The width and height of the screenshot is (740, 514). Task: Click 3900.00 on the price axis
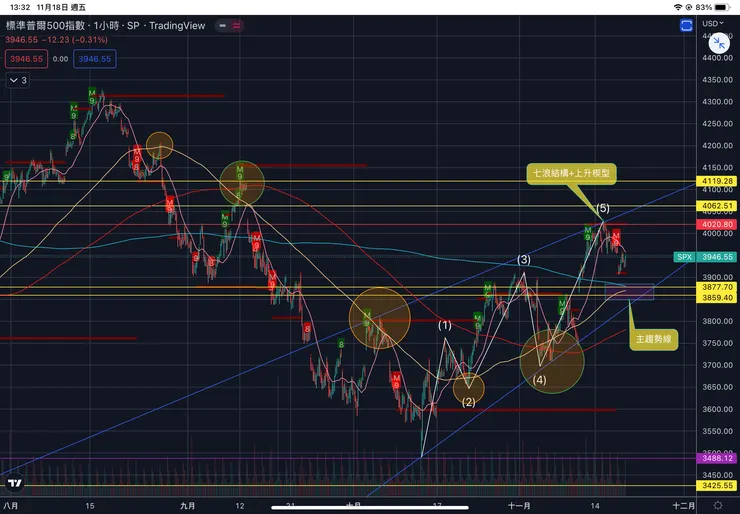pyautogui.click(x=717, y=277)
